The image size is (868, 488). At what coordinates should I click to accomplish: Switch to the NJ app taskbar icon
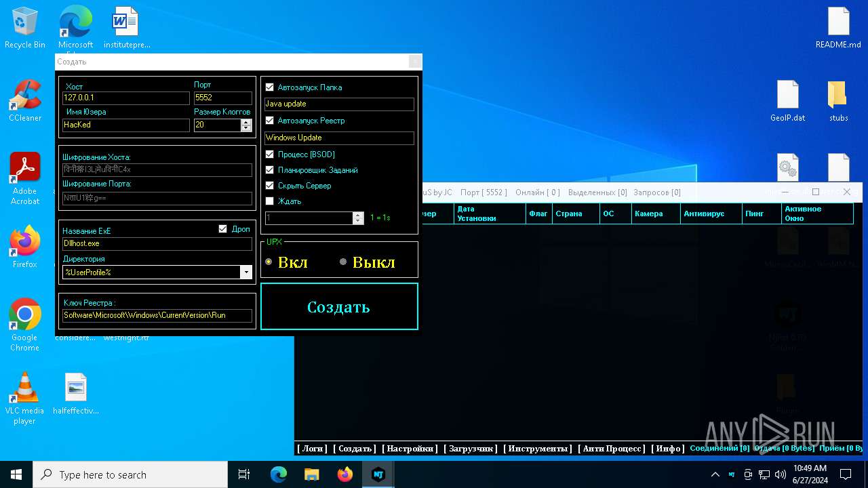click(378, 474)
